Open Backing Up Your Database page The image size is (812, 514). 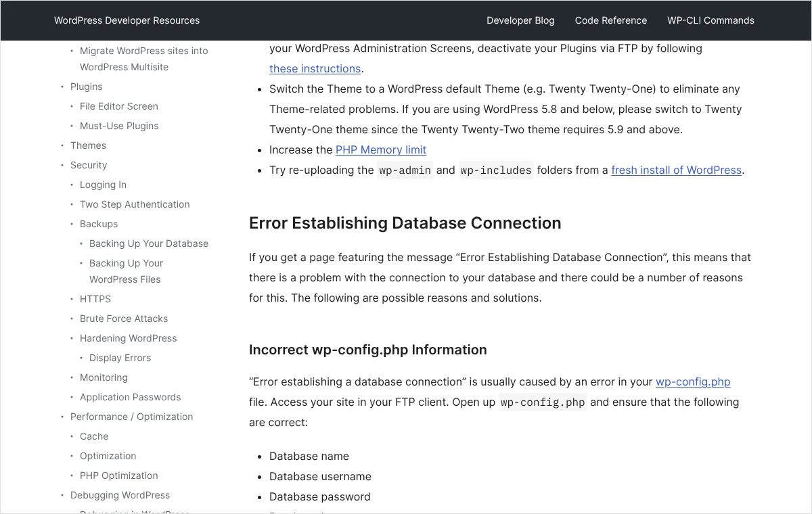(149, 243)
